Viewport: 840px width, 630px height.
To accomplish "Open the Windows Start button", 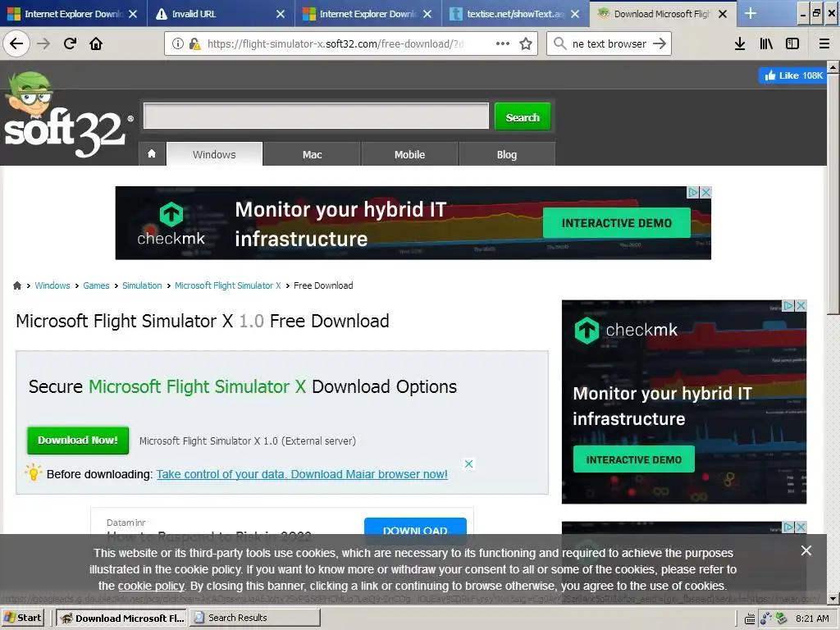I will (23, 618).
